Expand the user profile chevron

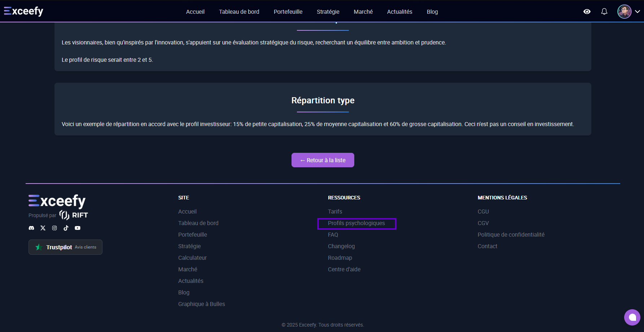tap(638, 12)
